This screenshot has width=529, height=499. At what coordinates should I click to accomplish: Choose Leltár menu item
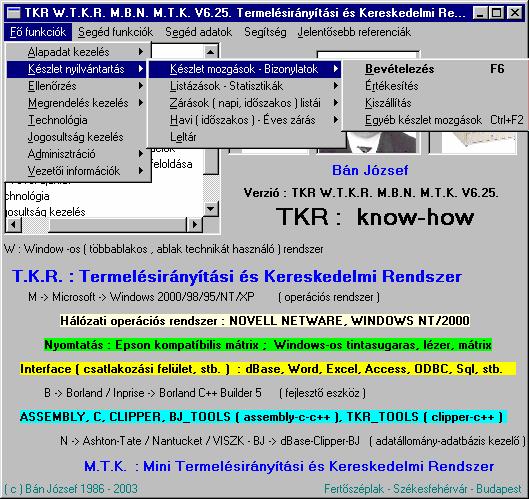coord(245,137)
